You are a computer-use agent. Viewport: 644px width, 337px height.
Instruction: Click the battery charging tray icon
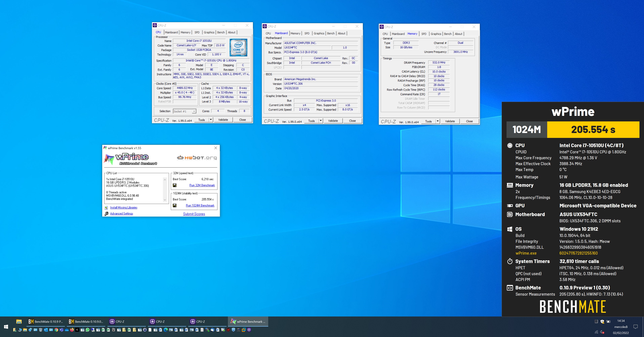click(x=609, y=322)
